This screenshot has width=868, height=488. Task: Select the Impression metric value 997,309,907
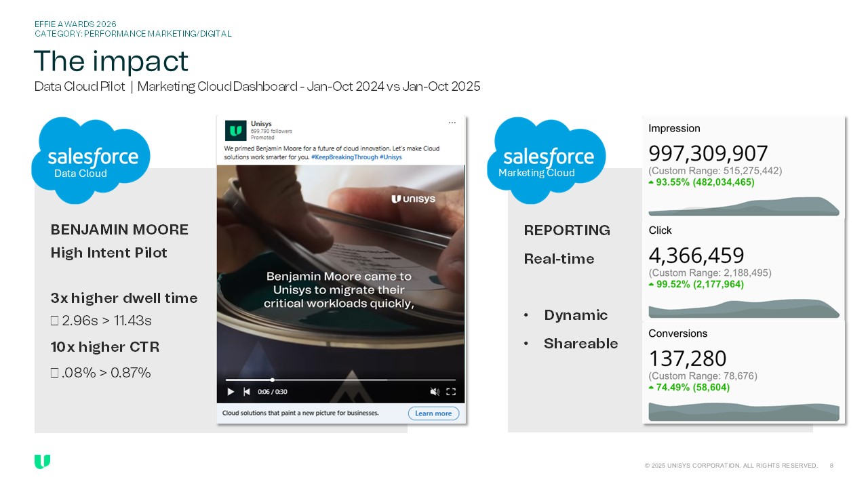pos(708,153)
